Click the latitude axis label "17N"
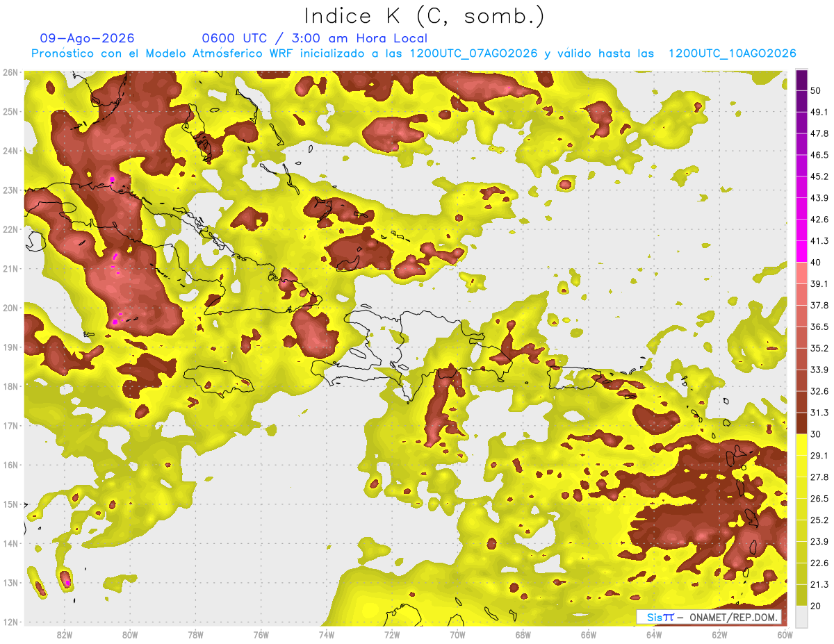The height and width of the screenshot is (644, 834). pos(10,425)
